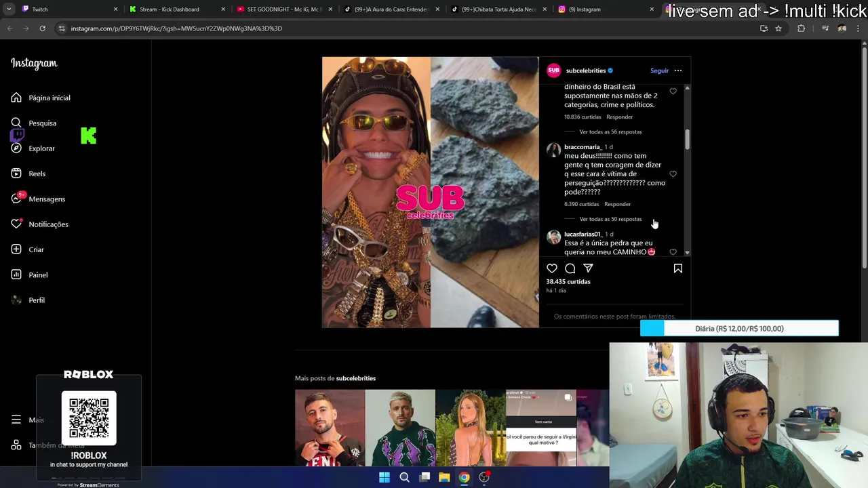The image size is (868, 488).
Task: Expand 'Ver todas as 50 respostas'
Action: 610,219
